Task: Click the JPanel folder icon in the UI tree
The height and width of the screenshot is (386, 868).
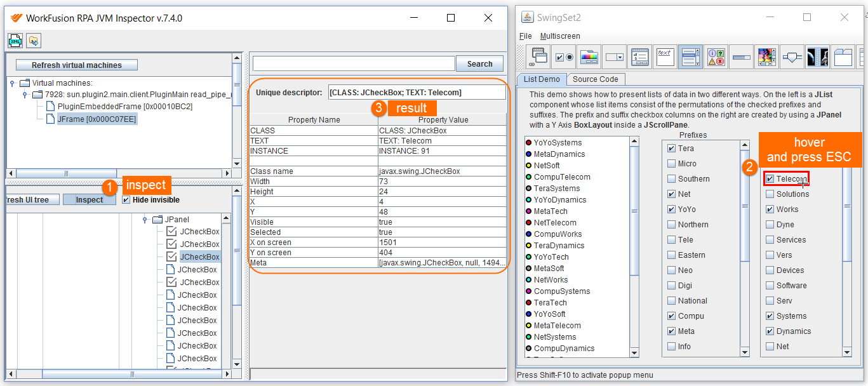Action: (157, 220)
